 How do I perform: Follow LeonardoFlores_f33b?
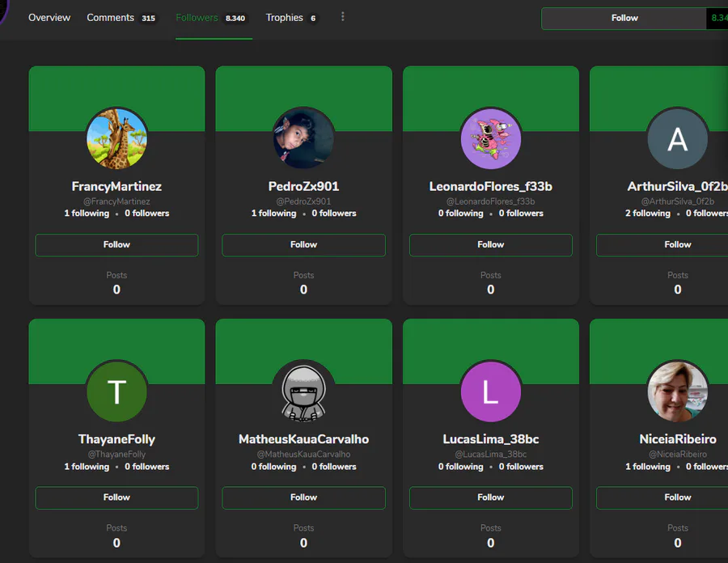[491, 244]
